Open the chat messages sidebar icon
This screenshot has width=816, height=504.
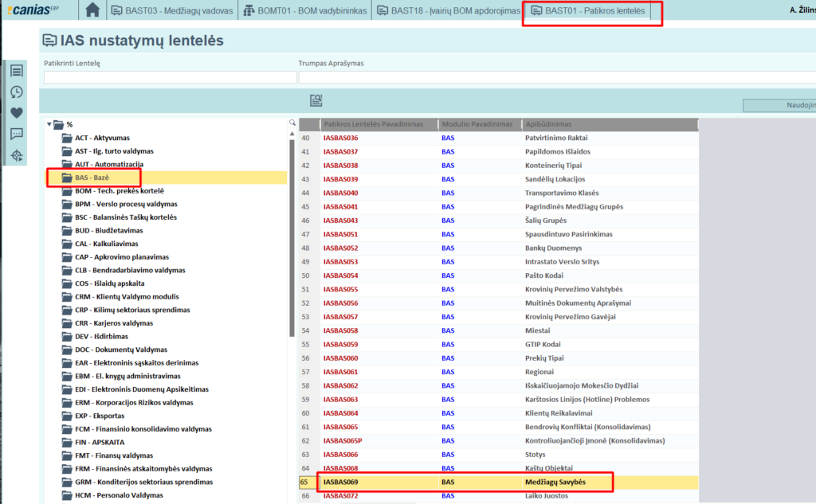[x=17, y=134]
